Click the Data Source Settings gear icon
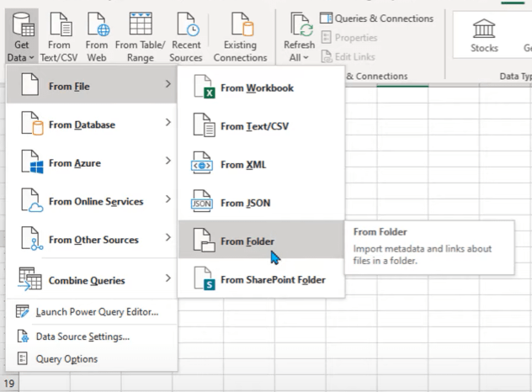This screenshot has height=392, width=532. coord(23,336)
